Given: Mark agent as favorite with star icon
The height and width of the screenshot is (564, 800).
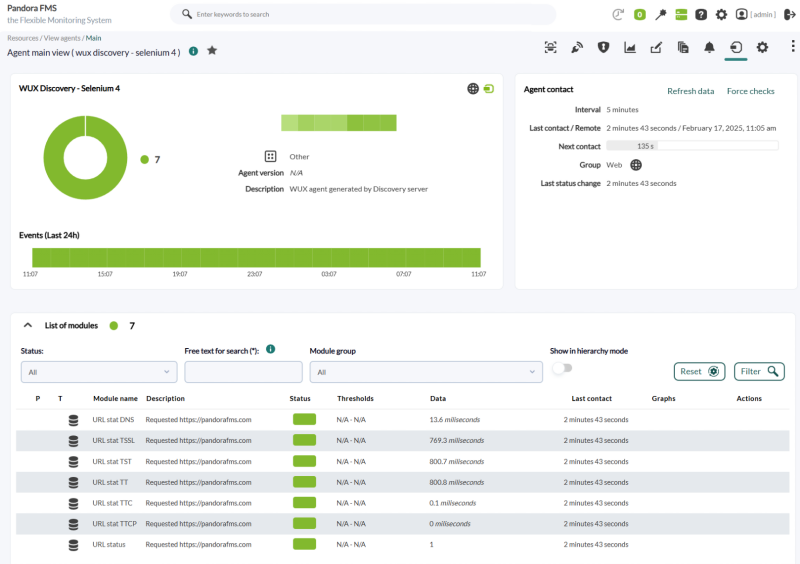Looking at the screenshot, I should pos(212,51).
